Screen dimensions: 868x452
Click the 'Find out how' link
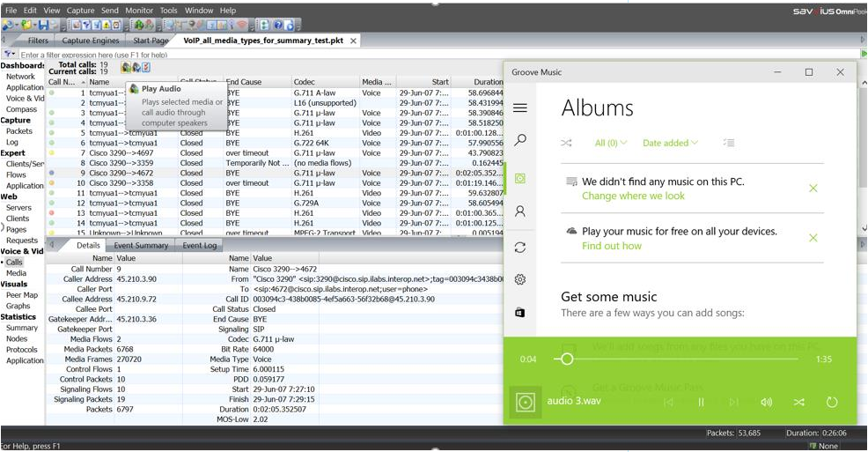coord(612,246)
